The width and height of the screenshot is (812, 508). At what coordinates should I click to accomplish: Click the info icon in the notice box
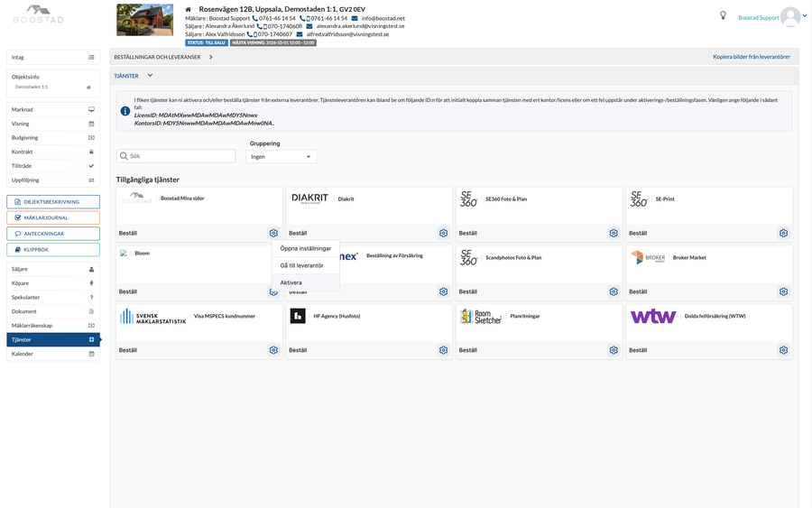[x=125, y=111]
